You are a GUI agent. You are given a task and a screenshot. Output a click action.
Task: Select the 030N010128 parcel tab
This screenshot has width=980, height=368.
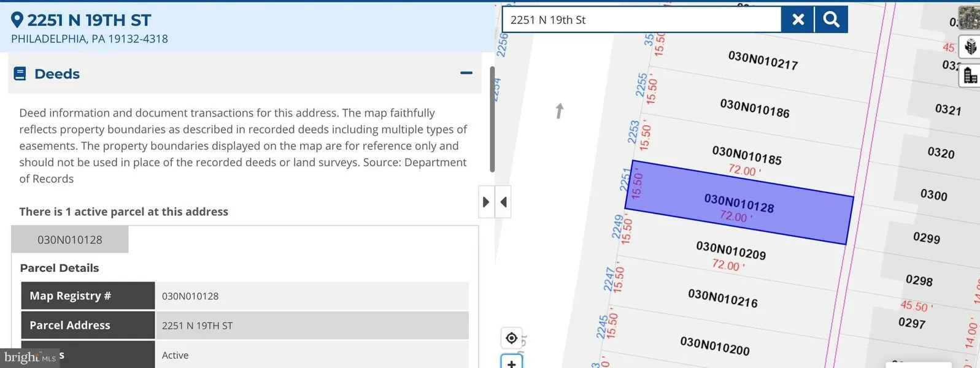pyautogui.click(x=70, y=240)
